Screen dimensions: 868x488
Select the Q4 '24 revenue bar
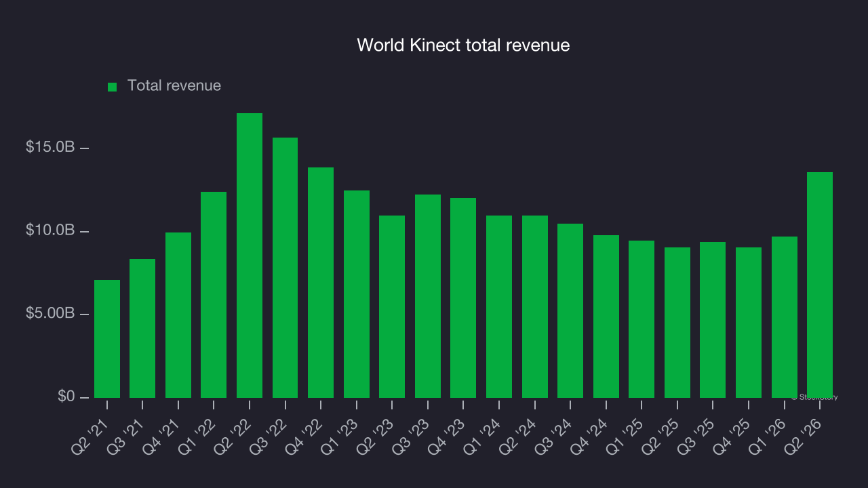tap(606, 317)
